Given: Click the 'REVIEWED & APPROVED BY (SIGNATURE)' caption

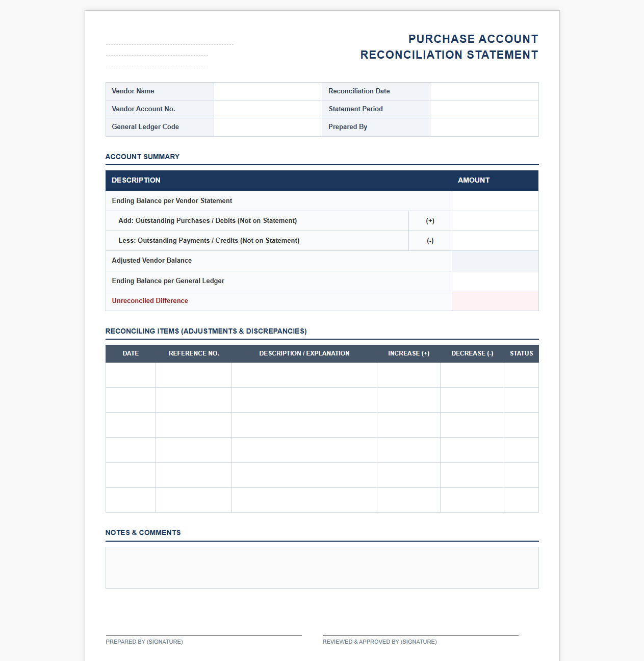Looking at the screenshot, I should tap(379, 642).
